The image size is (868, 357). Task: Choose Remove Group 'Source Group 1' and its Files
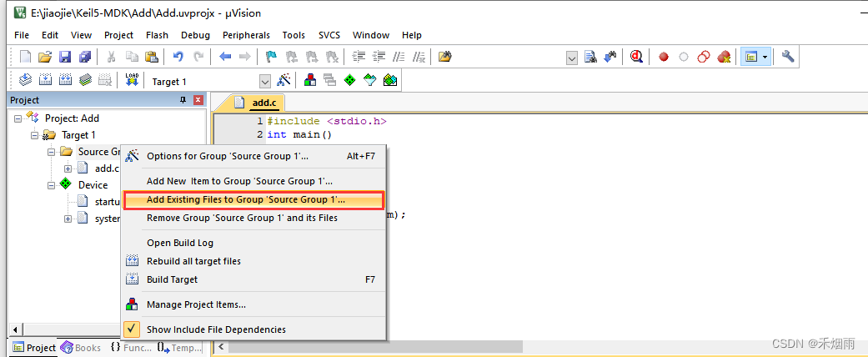pos(253,218)
